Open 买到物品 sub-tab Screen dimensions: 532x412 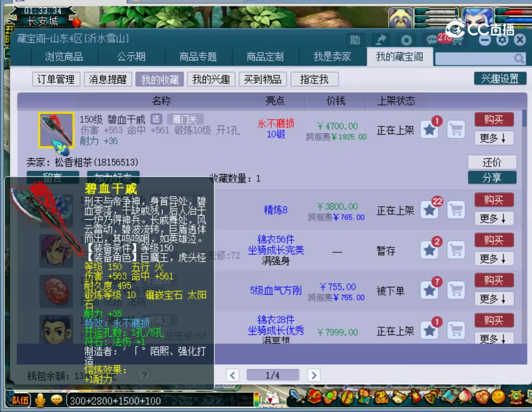pos(263,79)
